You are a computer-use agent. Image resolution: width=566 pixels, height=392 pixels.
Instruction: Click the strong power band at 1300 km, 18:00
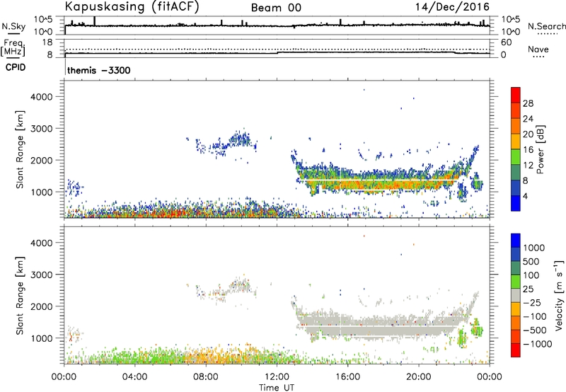pos(383,184)
